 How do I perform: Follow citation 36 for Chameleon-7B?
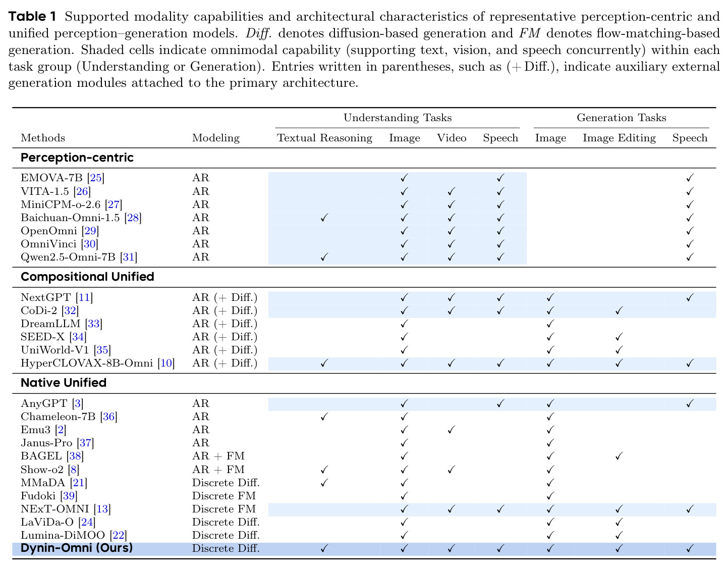(x=108, y=417)
